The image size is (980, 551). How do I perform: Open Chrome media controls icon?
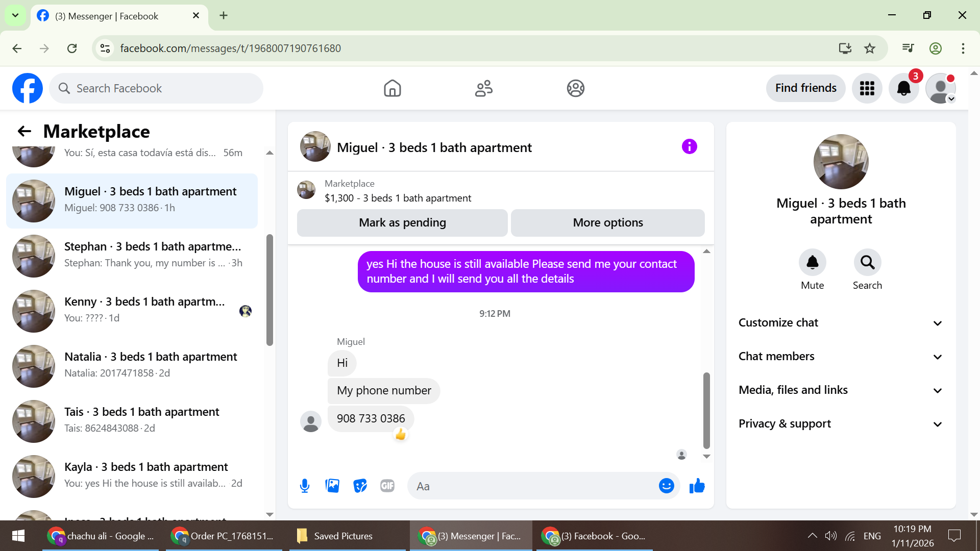908,48
